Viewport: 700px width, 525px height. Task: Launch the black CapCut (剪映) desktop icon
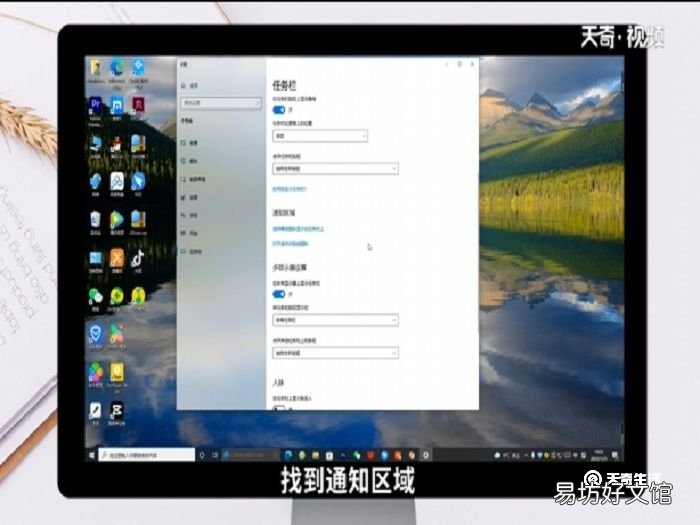click(117, 413)
